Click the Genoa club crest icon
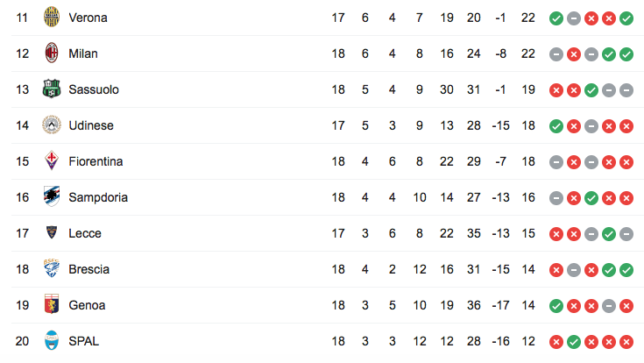The height and width of the screenshot is (363, 644). pos(52,305)
